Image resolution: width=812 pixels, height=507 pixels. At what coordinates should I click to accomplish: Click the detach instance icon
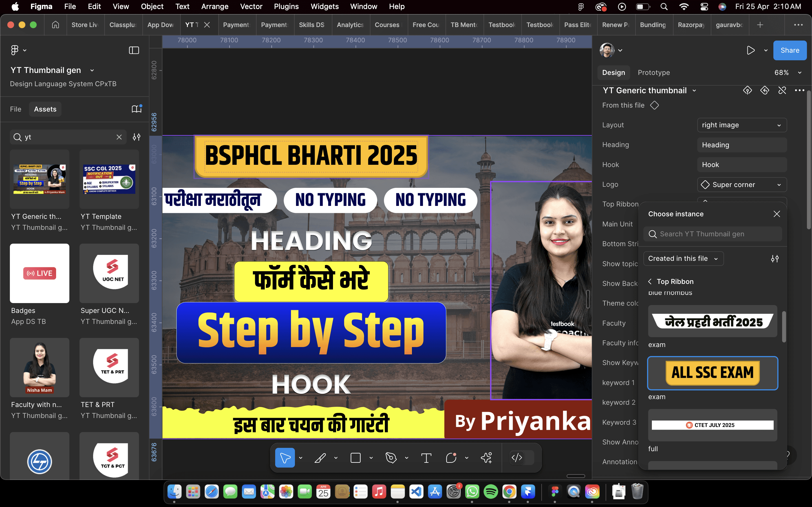pos(782,90)
